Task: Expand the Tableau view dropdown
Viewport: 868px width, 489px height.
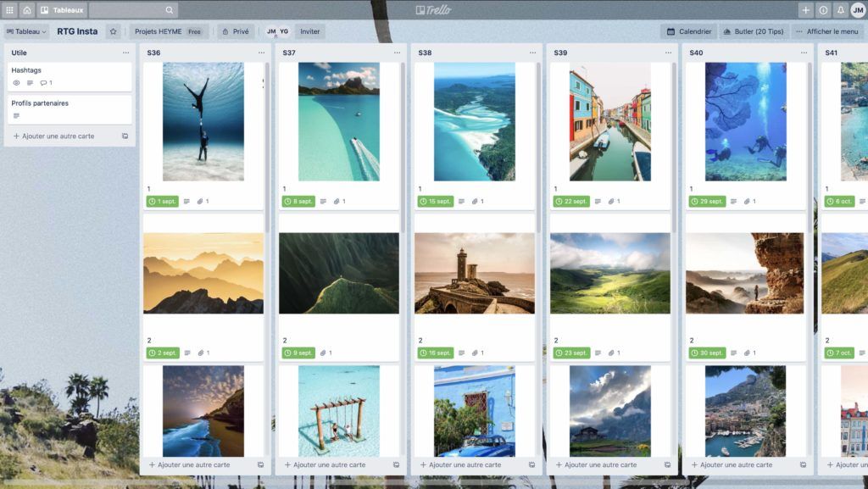Action: pyautogui.click(x=26, y=31)
